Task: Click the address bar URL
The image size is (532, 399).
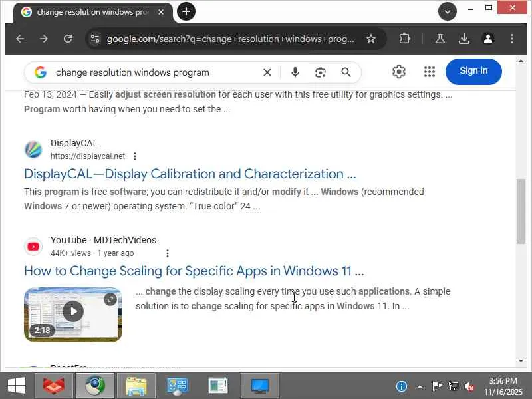Action: pyautogui.click(x=230, y=39)
